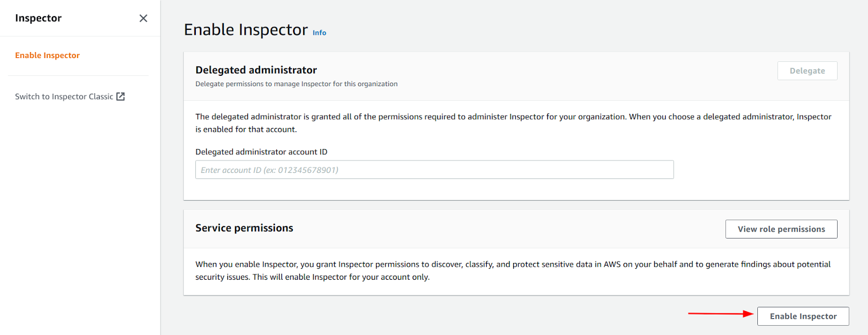Click the external link icon beside Inspector Classic
Screen dimensions: 868x335
pyautogui.click(x=122, y=96)
